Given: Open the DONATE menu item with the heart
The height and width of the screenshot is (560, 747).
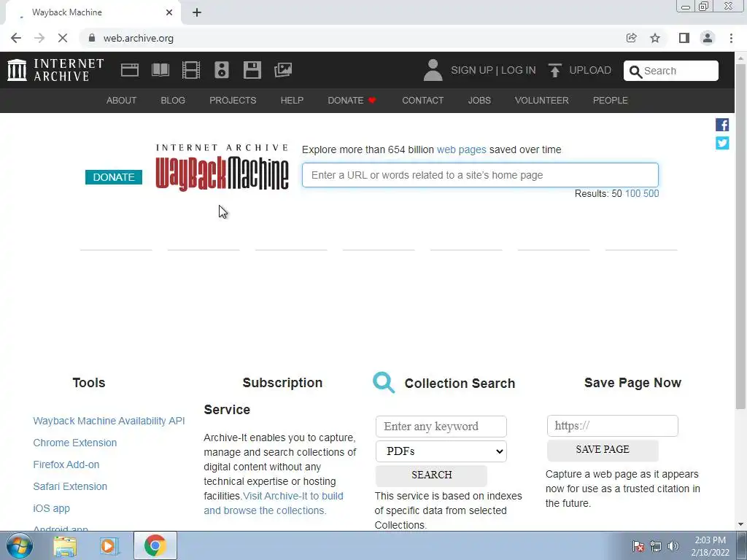Looking at the screenshot, I should click(x=352, y=101).
